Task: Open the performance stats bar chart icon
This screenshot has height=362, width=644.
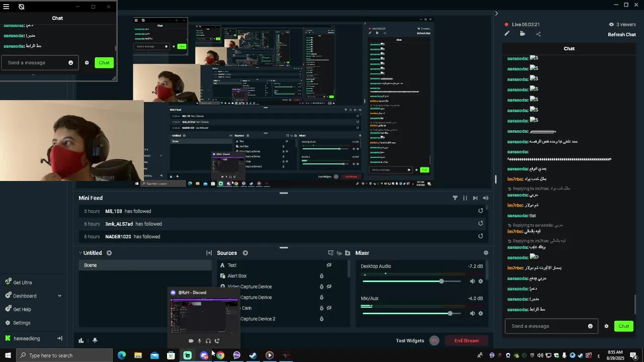Action: [x=81, y=340]
